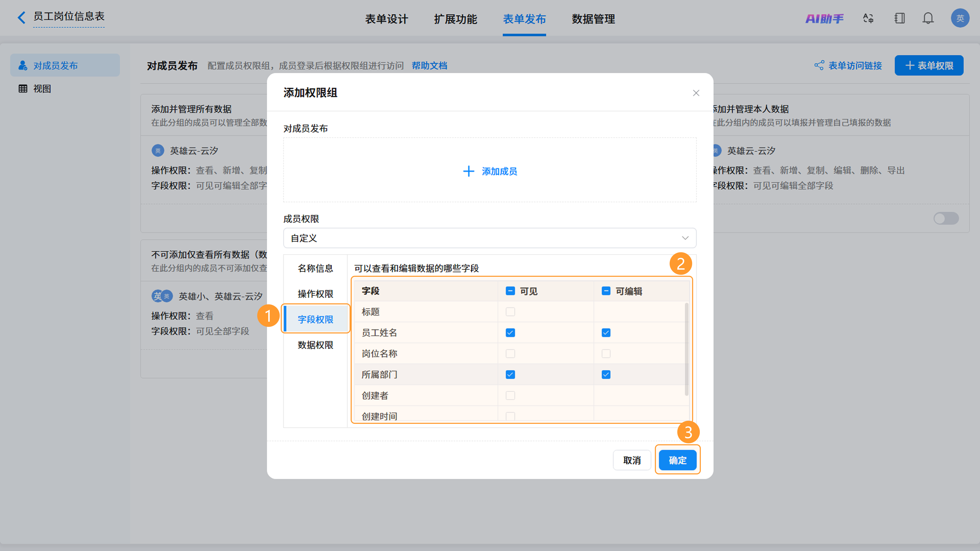Click the 标题 field row label
Viewport: 980px width, 551px height.
tap(371, 312)
